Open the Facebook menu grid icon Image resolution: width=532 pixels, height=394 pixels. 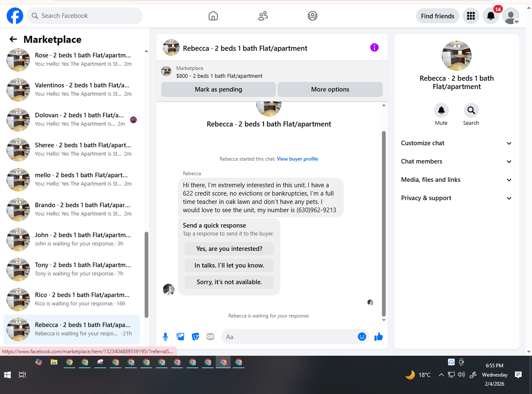click(x=471, y=16)
